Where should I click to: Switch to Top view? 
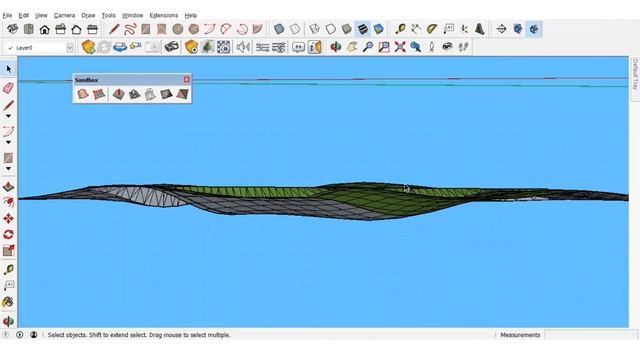pos(29,29)
